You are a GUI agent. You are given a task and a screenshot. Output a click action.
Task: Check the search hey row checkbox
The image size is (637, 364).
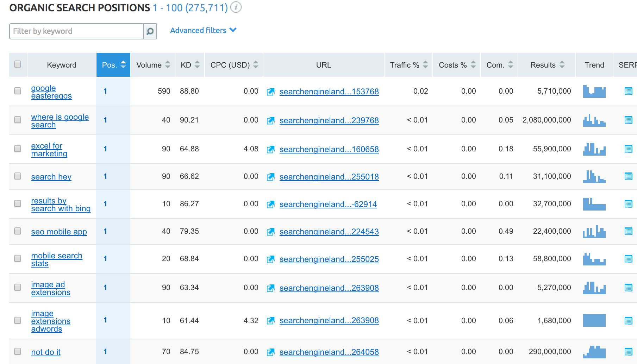18,176
